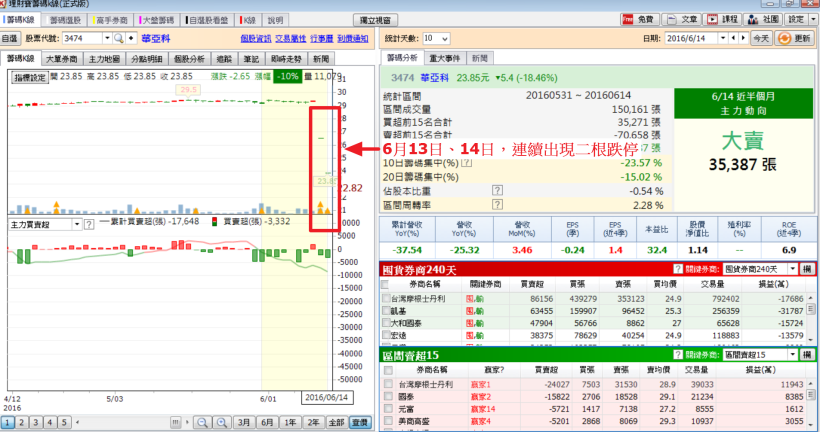Check the 台灣摩根士丹利 row in 囤貨券商 list
Viewport: 820px width, 432px height.
[387, 298]
